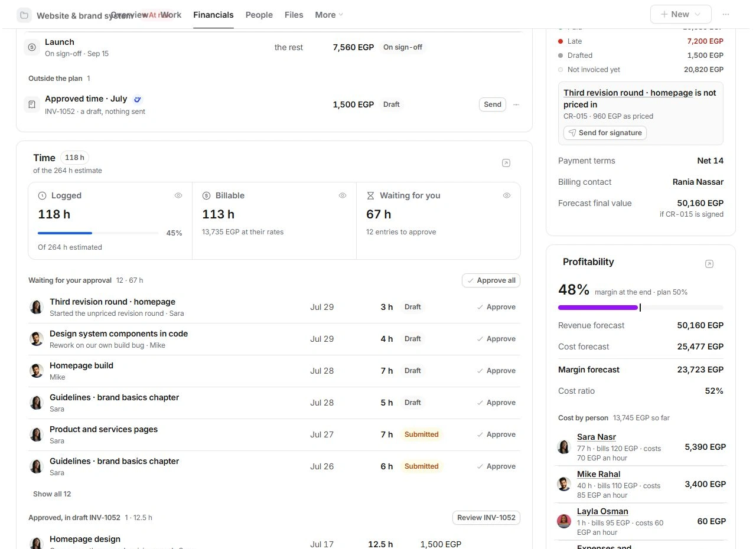The image size is (756, 549).
Task: Open the New dropdown button
Action: pyautogui.click(x=680, y=14)
